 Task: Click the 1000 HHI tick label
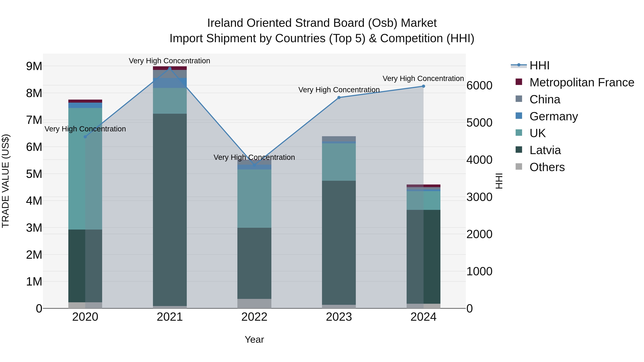[x=479, y=271]
